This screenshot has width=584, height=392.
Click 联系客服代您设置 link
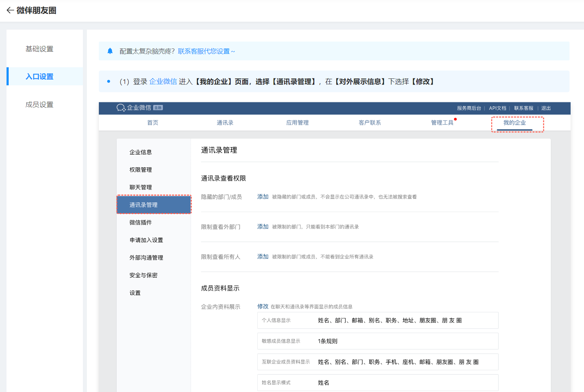204,51
